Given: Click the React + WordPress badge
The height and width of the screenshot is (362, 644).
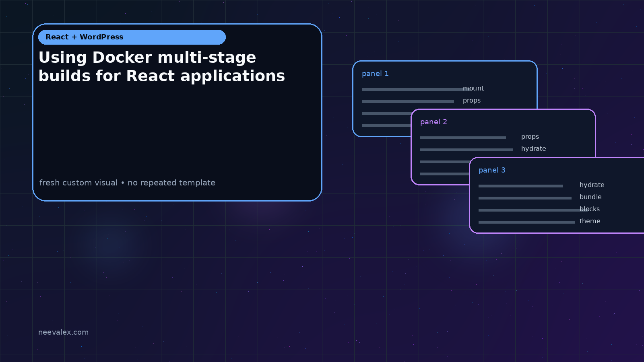Looking at the screenshot, I should coord(132,37).
